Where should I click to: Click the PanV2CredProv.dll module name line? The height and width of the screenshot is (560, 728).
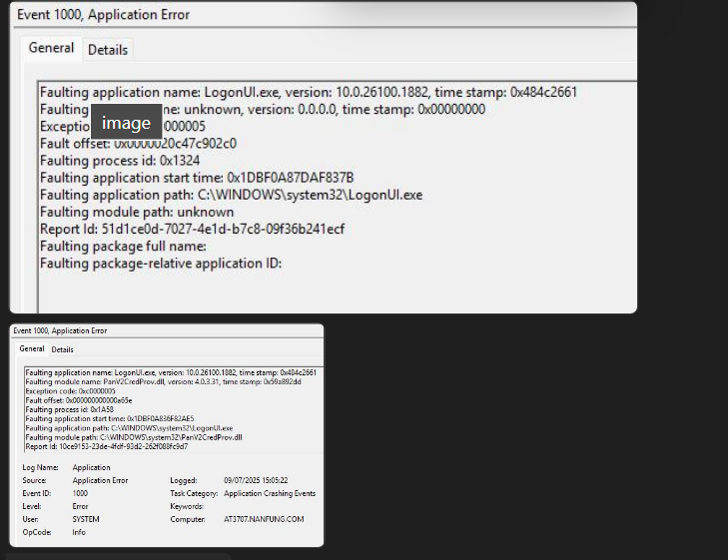pos(164,382)
